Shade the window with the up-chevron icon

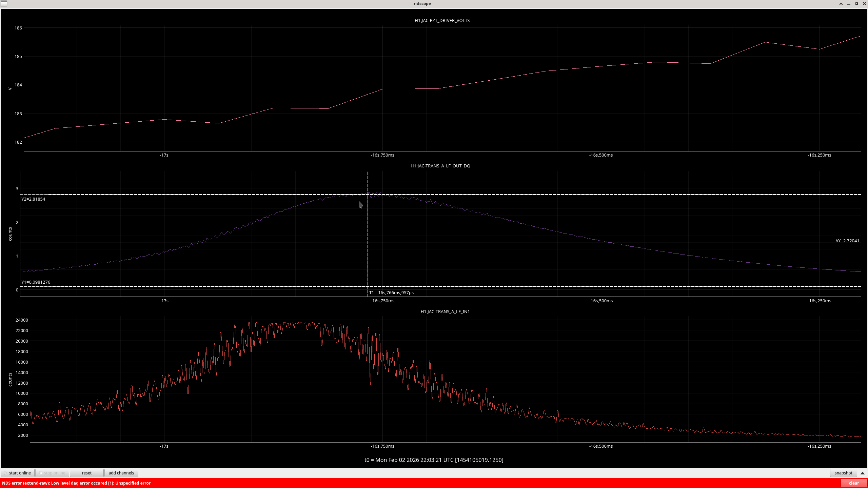841,4
